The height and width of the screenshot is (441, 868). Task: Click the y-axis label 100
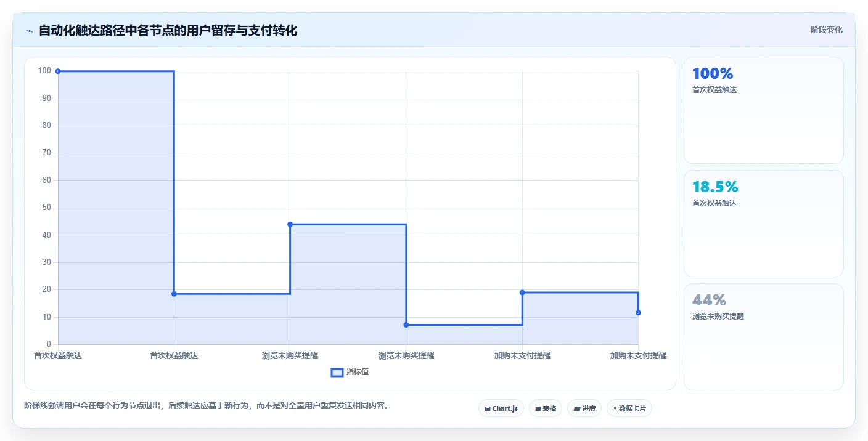[x=44, y=71]
